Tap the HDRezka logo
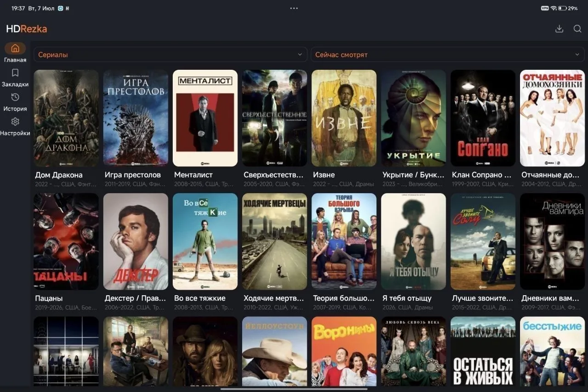588x392 pixels. pyautogui.click(x=27, y=29)
